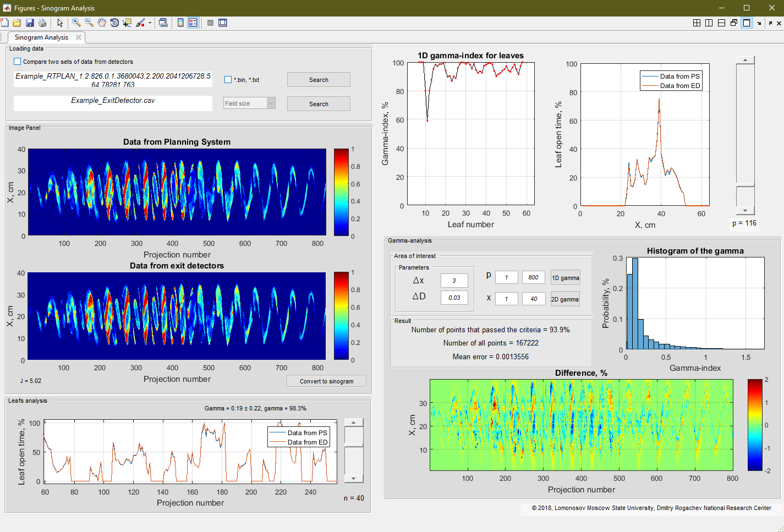Screen dimensions: 784x532
Task: Activate the Pan tool
Action: (x=102, y=23)
